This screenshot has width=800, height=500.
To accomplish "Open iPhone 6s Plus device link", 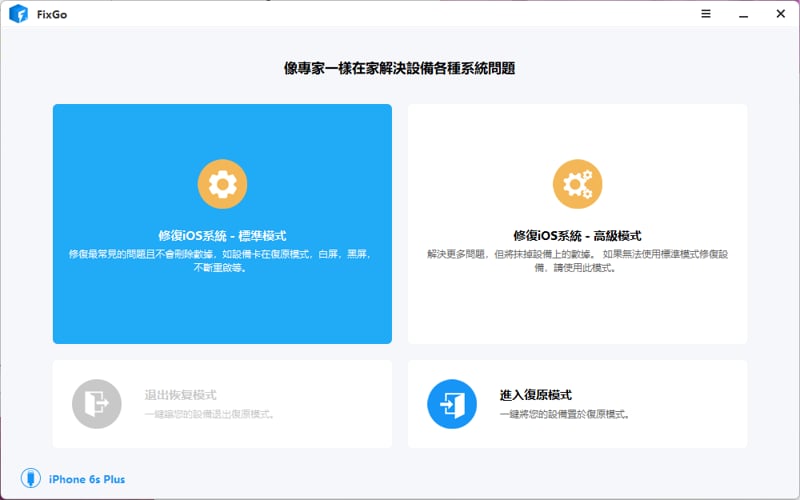I will (x=87, y=479).
